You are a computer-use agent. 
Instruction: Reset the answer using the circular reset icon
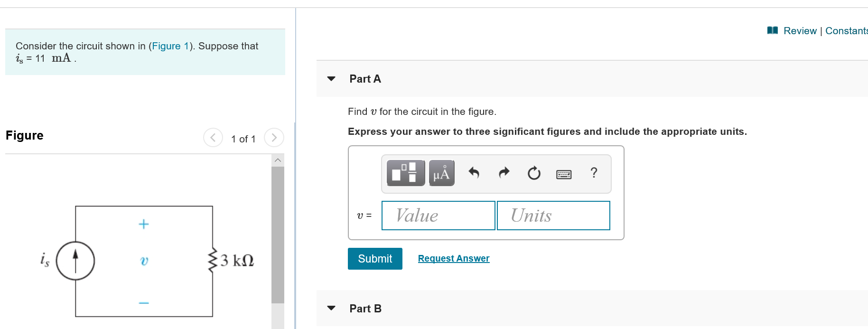(533, 173)
